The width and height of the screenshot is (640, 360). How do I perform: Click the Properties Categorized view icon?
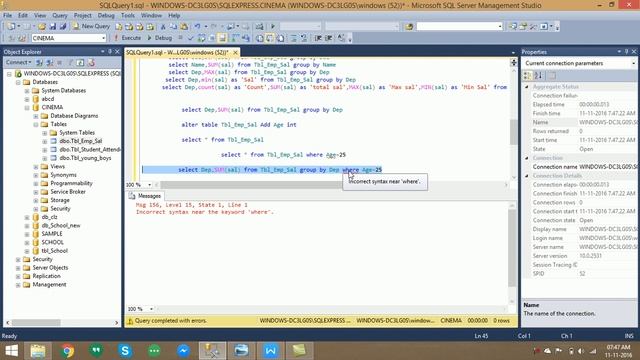pos(528,76)
